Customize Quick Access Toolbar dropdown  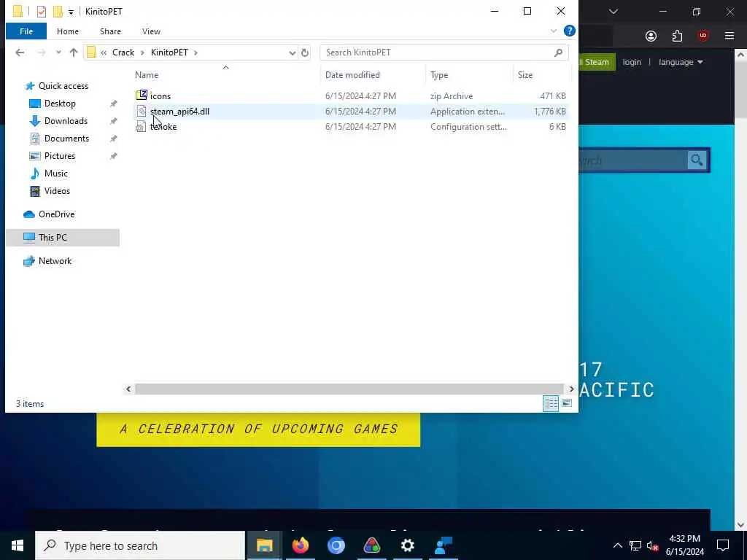tap(71, 12)
